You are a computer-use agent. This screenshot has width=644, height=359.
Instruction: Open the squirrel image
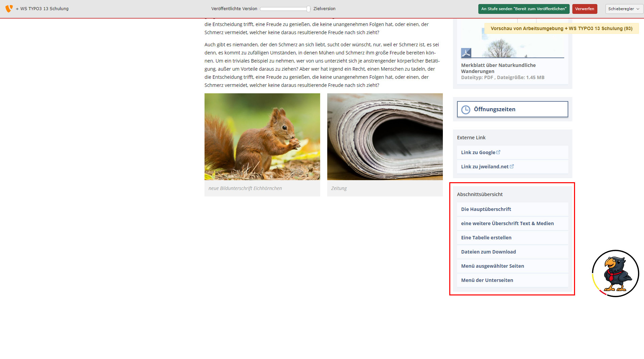(262, 137)
